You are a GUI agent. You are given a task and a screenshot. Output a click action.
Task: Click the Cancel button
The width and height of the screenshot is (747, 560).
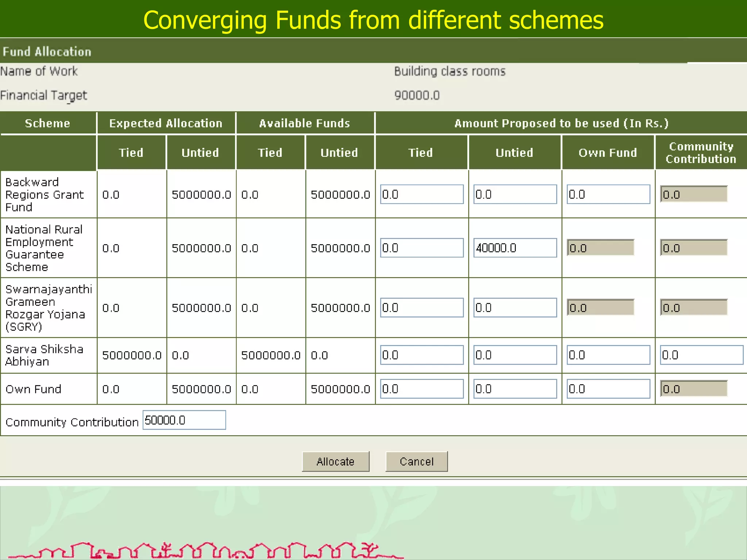[x=417, y=462]
